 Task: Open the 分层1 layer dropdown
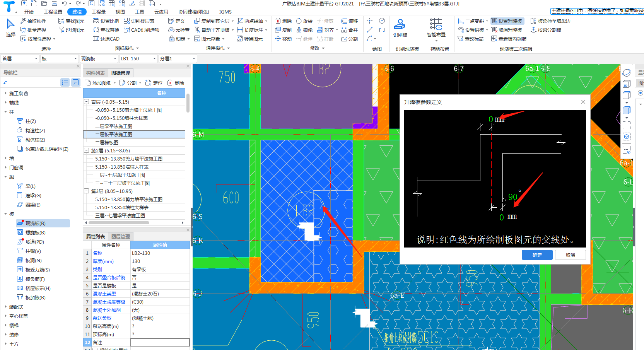click(x=177, y=58)
